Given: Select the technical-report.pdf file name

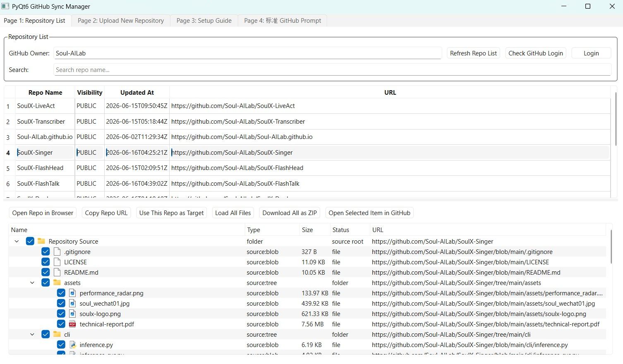Looking at the screenshot, I should 107,324.
